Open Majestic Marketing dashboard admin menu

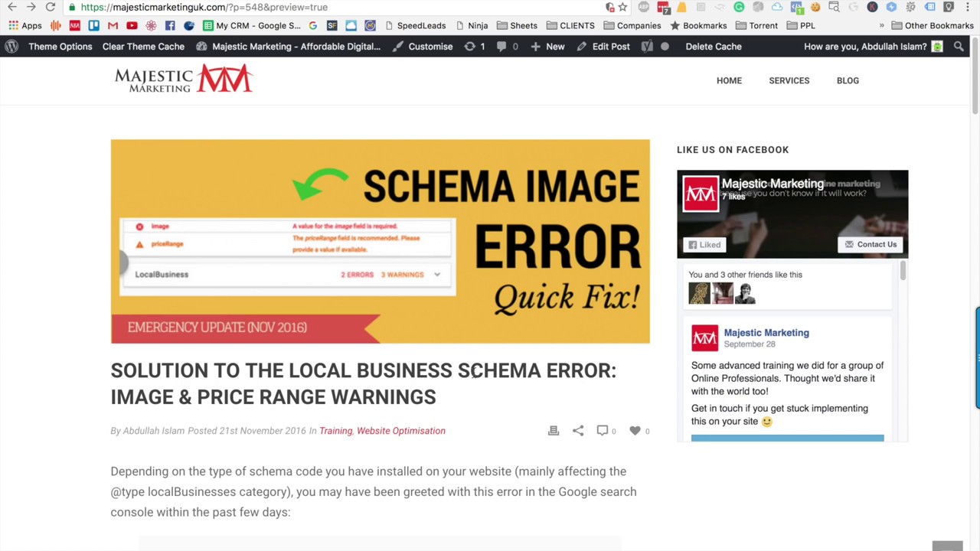point(288,46)
